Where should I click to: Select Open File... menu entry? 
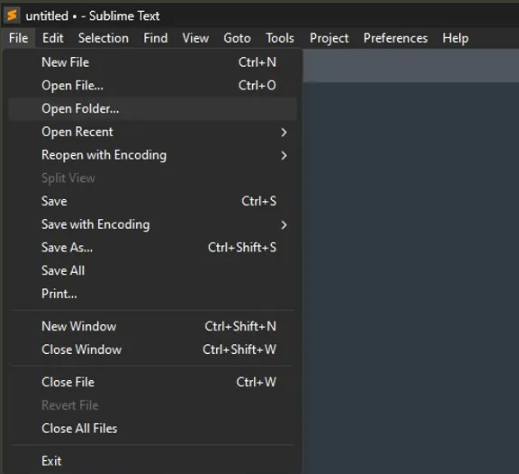(152, 86)
